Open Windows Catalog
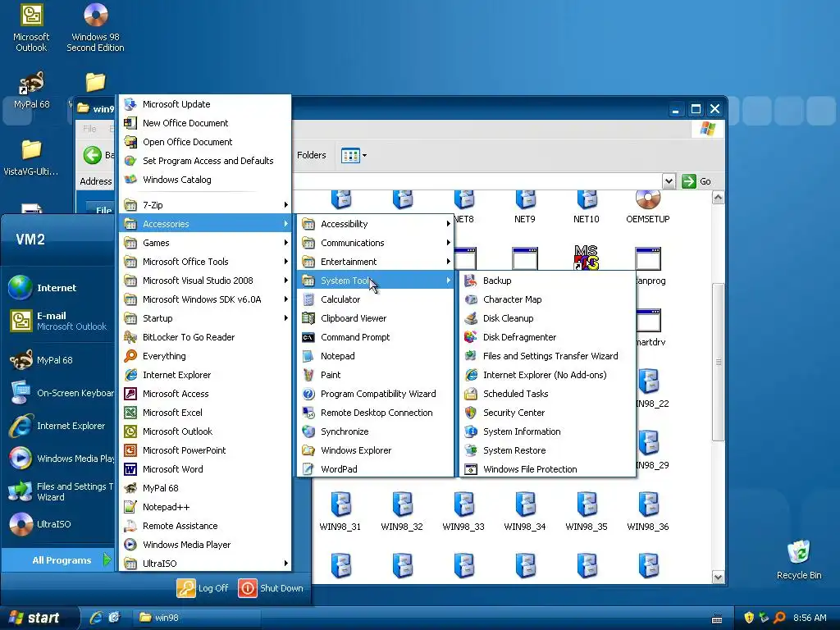840x630 pixels. (205, 180)
